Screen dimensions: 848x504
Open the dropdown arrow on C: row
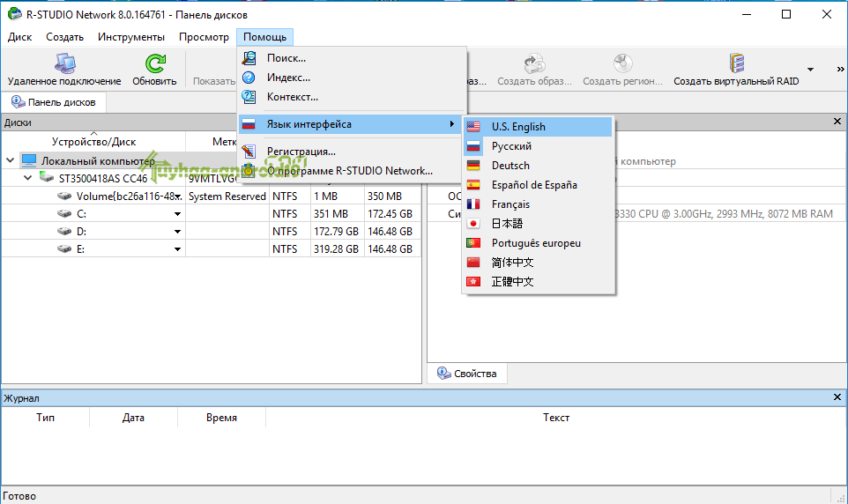pos(177,214)
